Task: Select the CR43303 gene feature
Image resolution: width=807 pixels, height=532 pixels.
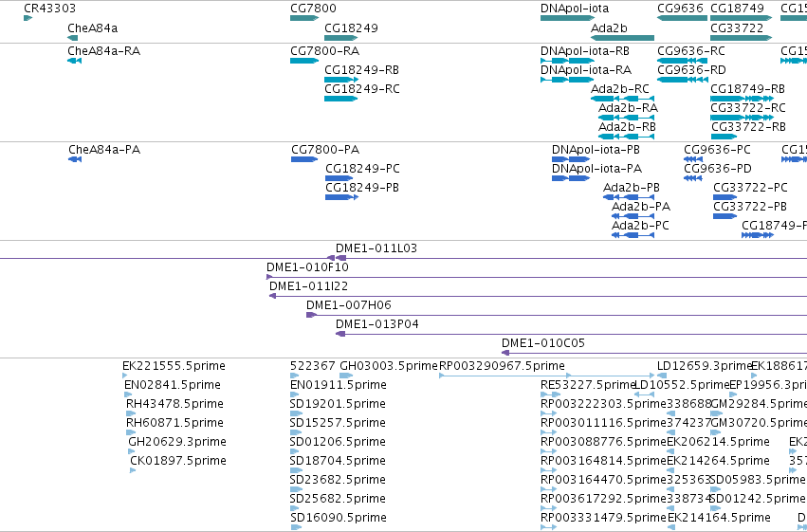Action: [x=28, y=18]
